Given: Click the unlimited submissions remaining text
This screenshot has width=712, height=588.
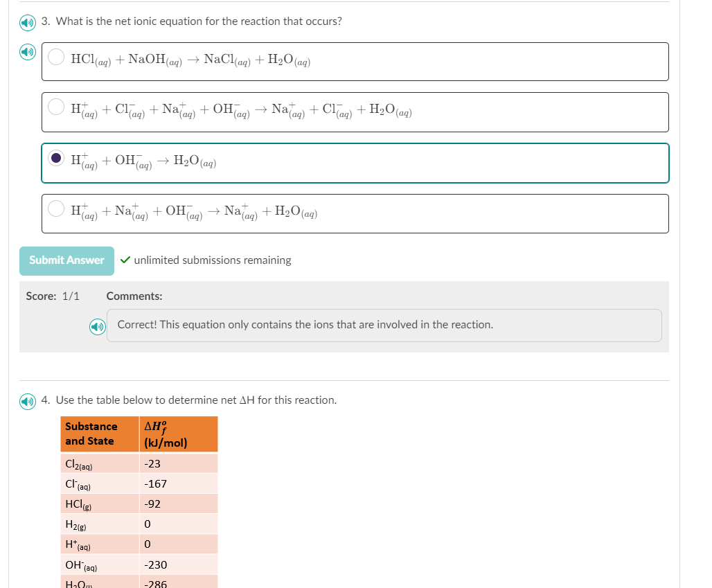Looking at the screenshot, I should 211,260.
